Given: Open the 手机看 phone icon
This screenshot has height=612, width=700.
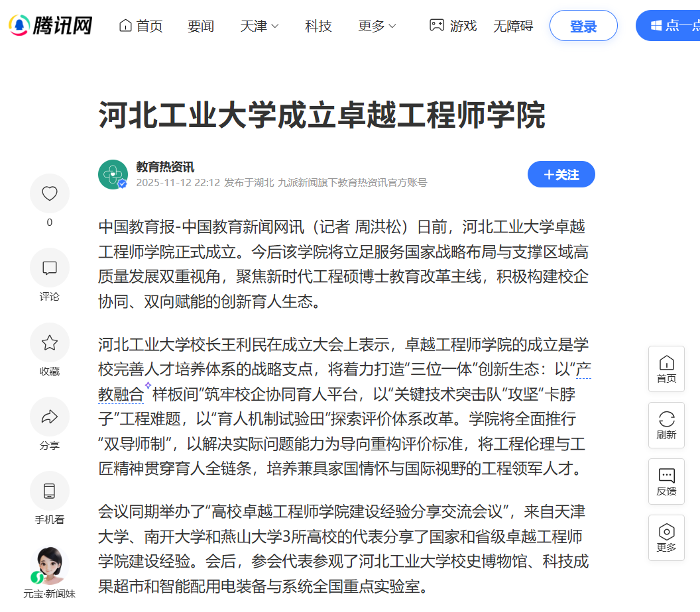Looking at the screenshot, I should click(50, 491).
